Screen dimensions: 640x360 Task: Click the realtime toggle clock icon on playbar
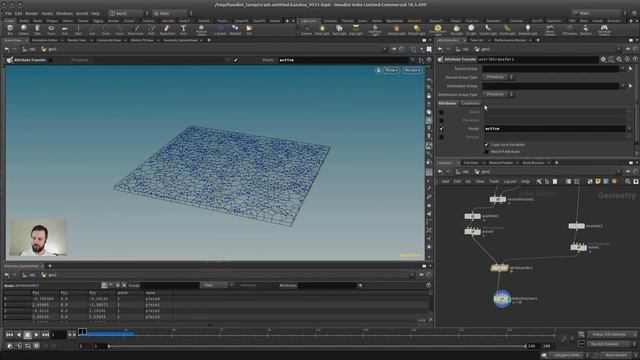tap(10, 346)
